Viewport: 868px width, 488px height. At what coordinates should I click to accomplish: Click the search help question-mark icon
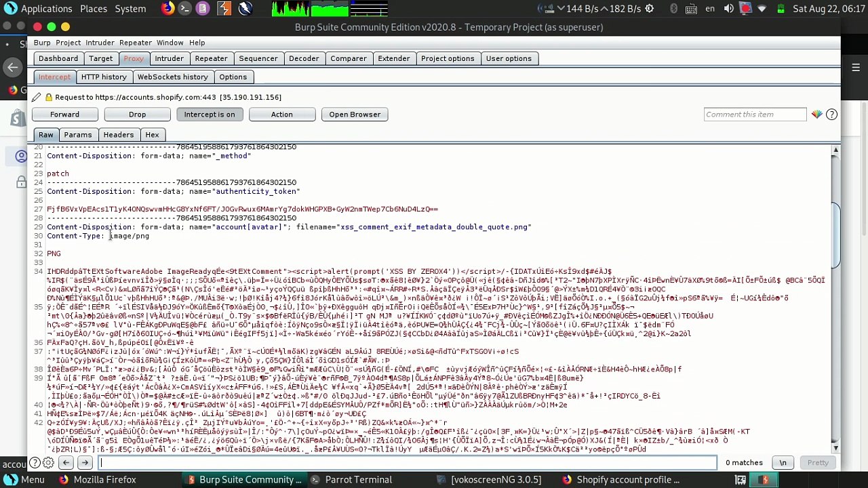[35, 463]
